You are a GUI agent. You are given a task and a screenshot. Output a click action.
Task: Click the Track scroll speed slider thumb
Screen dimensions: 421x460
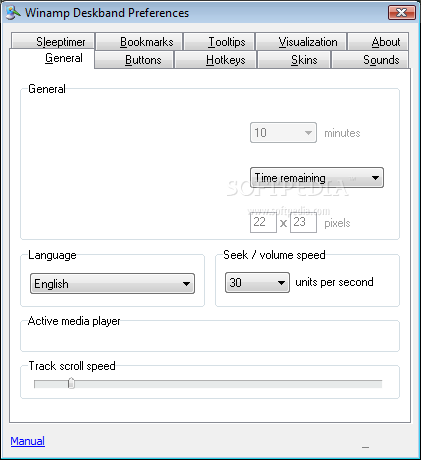(71, 383)
